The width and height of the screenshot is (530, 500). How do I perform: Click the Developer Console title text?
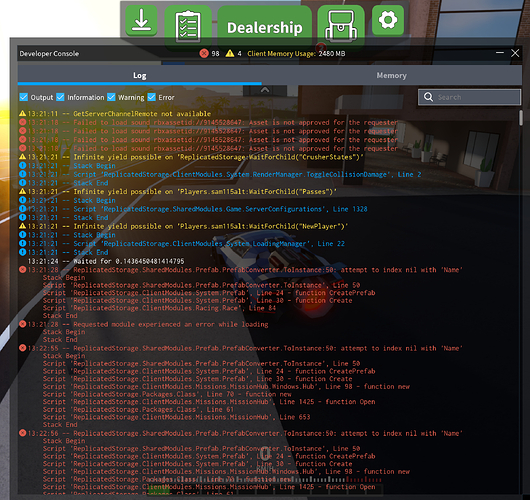[x=49, y=53]
